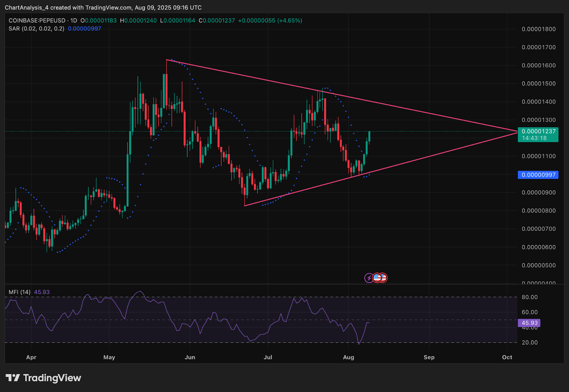Click the Aug label on time axis
This screenshot has width=569, height=392.
click(x=349, y=357)
